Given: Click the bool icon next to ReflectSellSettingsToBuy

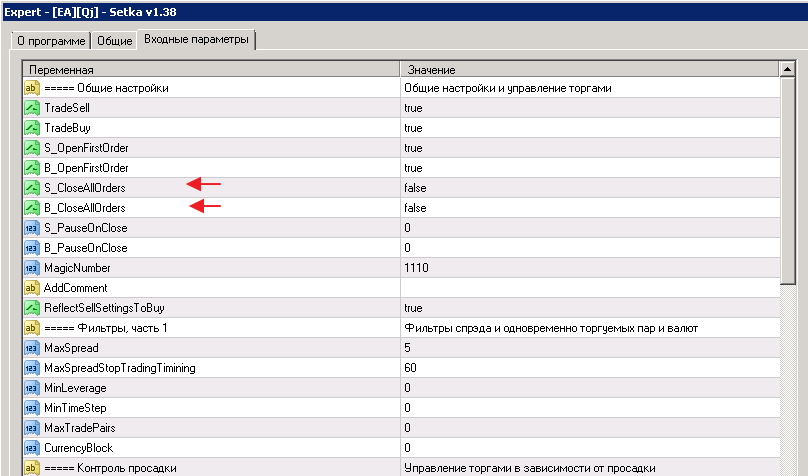Looking at the screenshot, I should [x=32, y=308].
